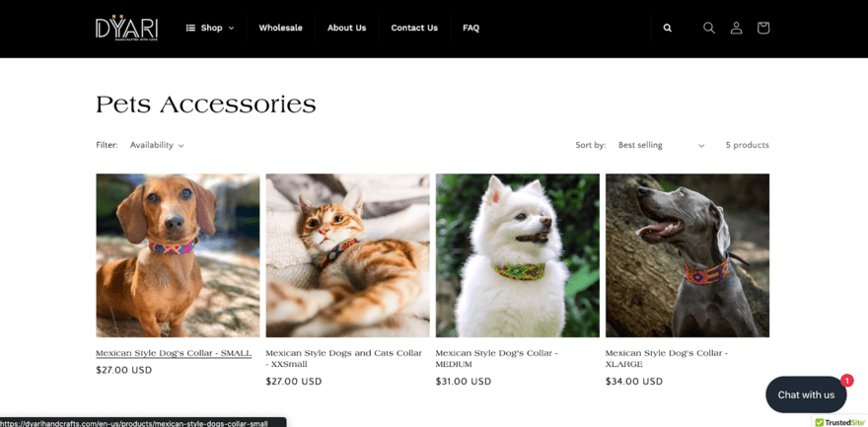Expand the Shop menu dropdown

(210, 28)
